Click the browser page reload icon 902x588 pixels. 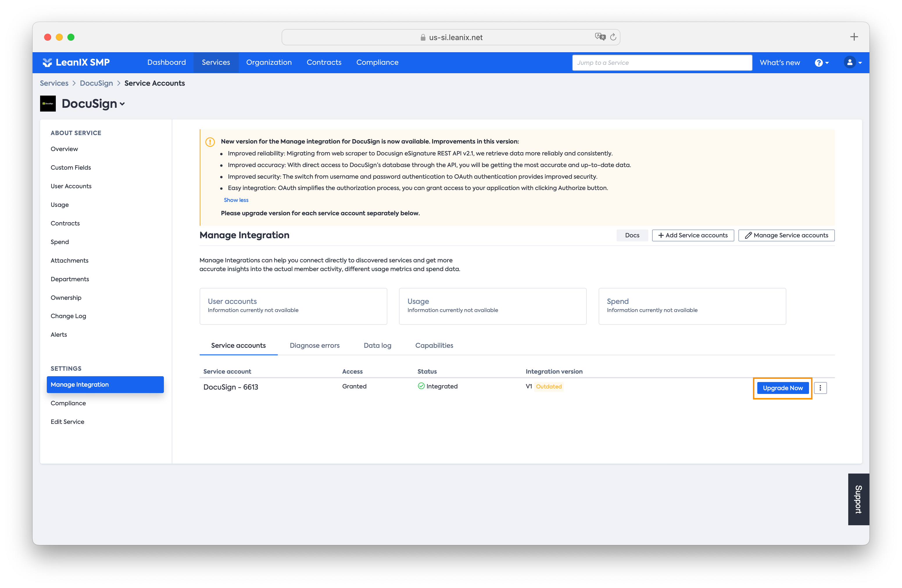tap(613, 37)
